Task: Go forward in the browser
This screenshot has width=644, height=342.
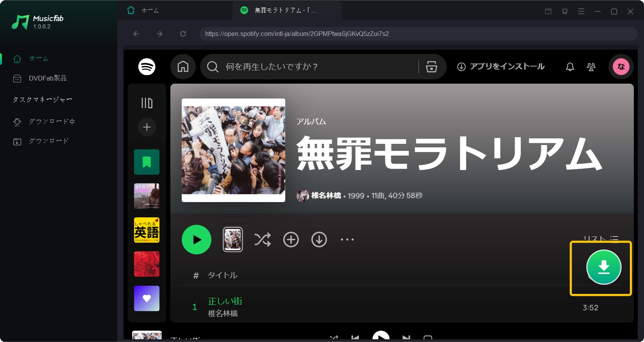Action: [159, 34]
